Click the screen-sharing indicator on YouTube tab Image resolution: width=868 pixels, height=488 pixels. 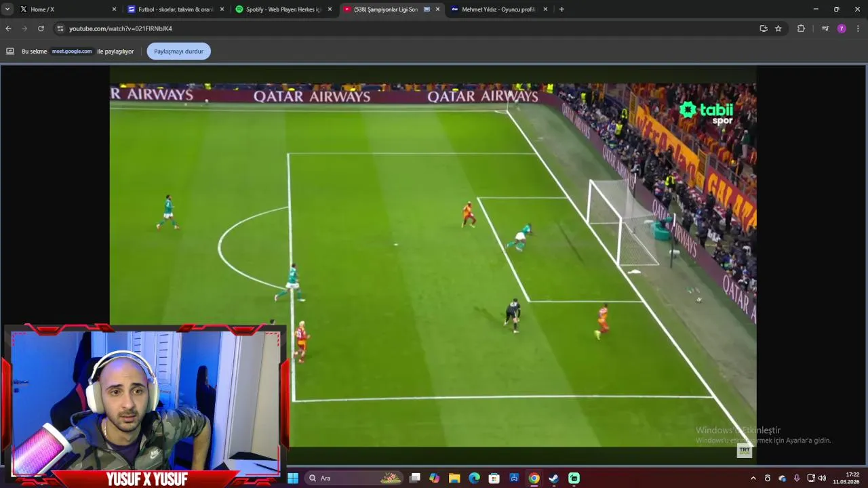pos(427,9)
